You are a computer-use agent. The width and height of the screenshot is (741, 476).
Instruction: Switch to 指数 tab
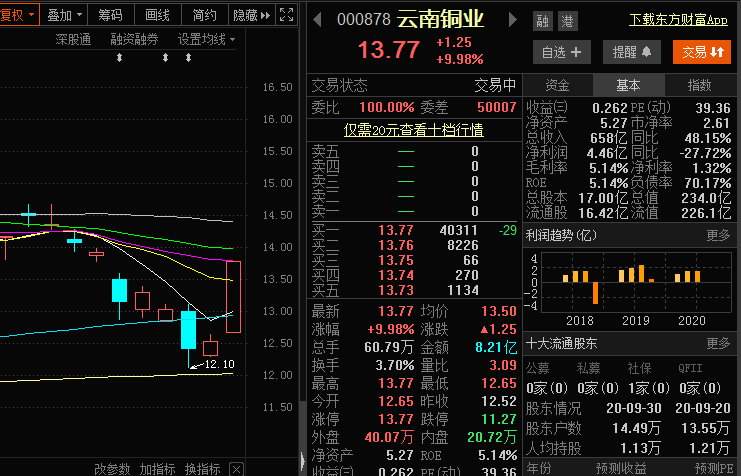[x=700, y=86]
